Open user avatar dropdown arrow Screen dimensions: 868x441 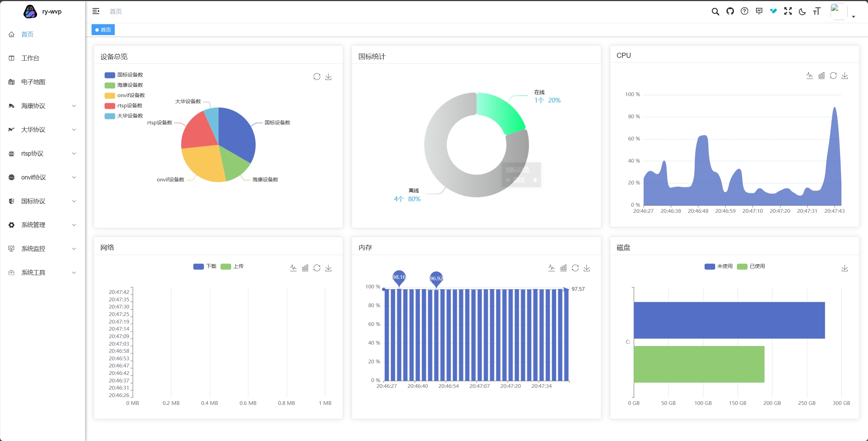[x=853, y=16]
